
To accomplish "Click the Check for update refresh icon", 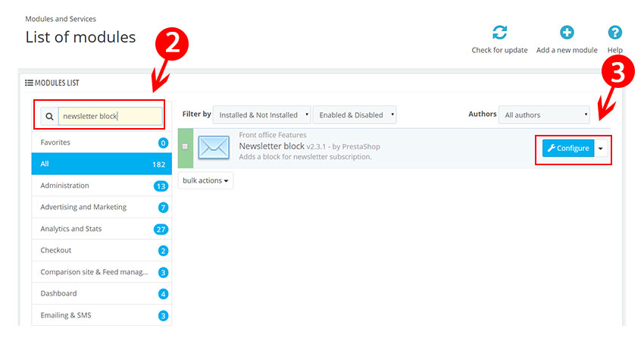I will [499, 33].
